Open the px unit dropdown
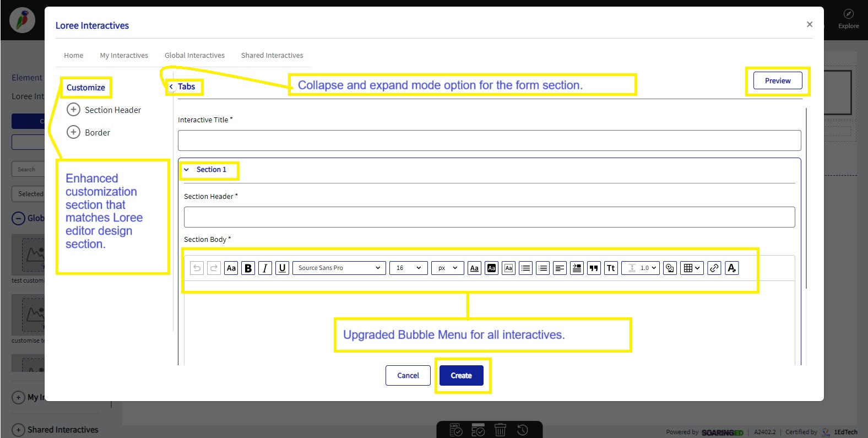The height and width of the screenshot is (438, 868). (447, 268)
